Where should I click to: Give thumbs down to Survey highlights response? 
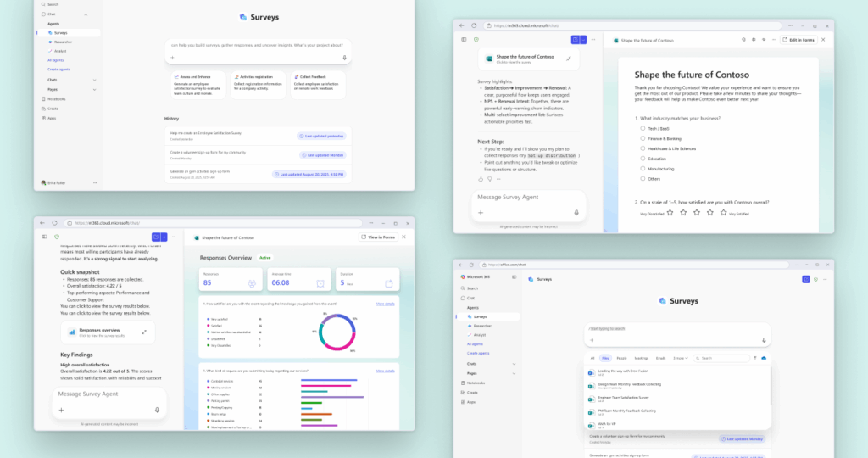pyautogui.click(x=489, y=179)
